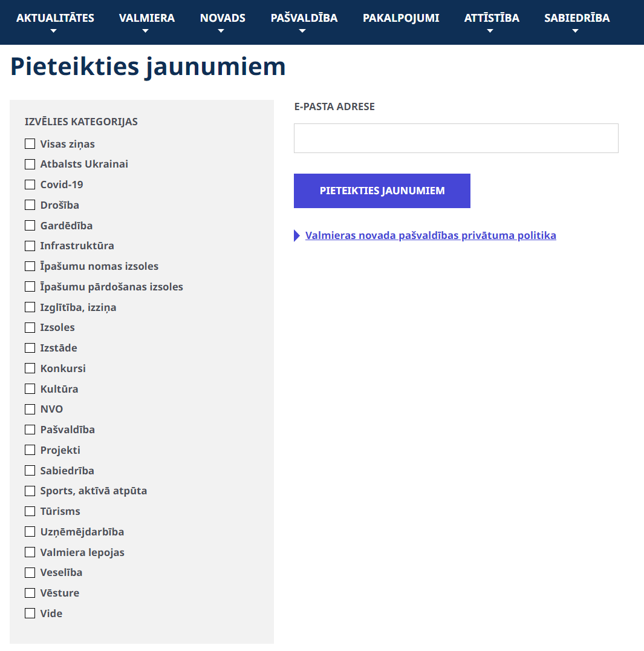This screenshot has width=644, height=651.
Task: Open Valmieras novada pašvaldības privātuma politika link
Action: click(x=431, y=235)
